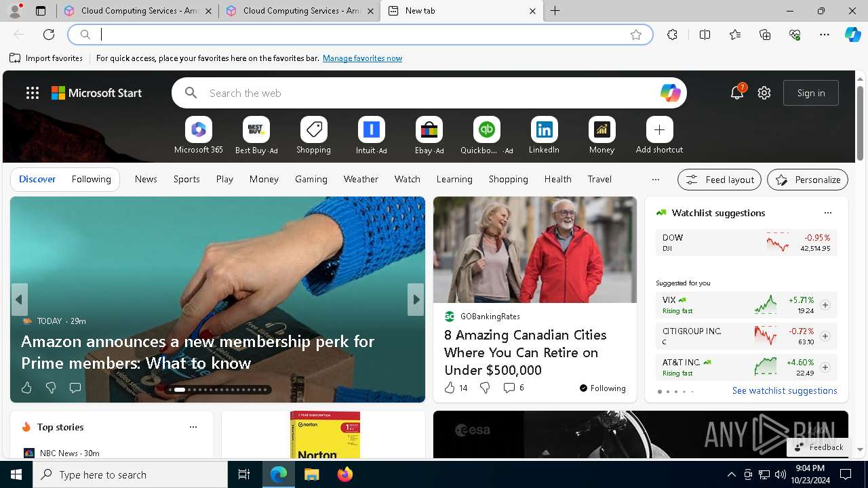Image resolution: width=868 pixels, height=488 pixels.
Task: Expand more feed categories ellipsis
Action: pyautogui.click(x=655, y=180)
